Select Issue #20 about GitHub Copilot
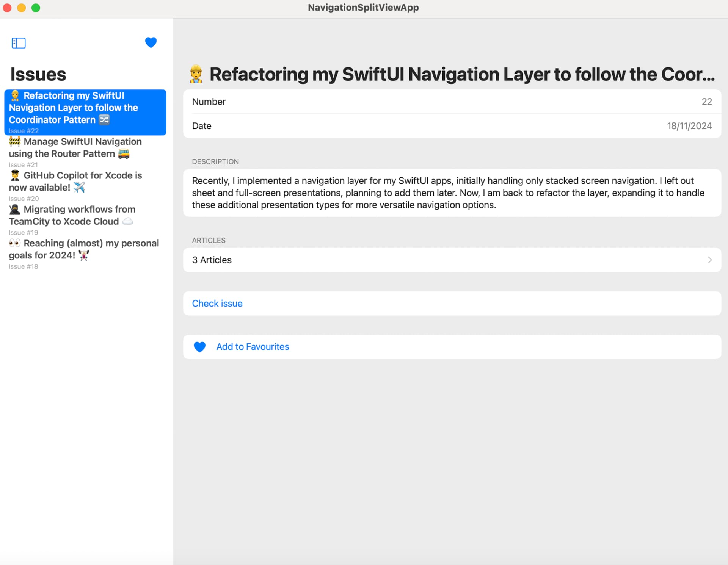 point(76,181)
